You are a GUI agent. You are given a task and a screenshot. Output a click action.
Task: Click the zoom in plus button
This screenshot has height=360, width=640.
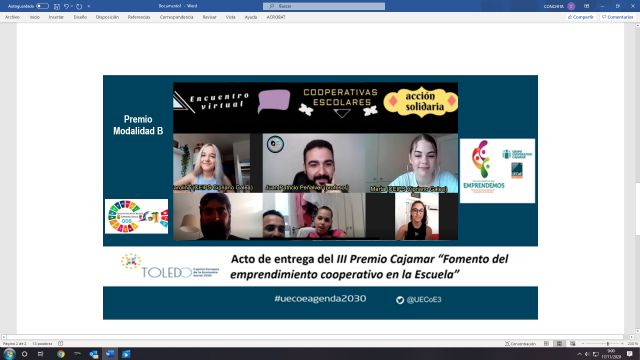pyautogui.click(x=622, y=344)
